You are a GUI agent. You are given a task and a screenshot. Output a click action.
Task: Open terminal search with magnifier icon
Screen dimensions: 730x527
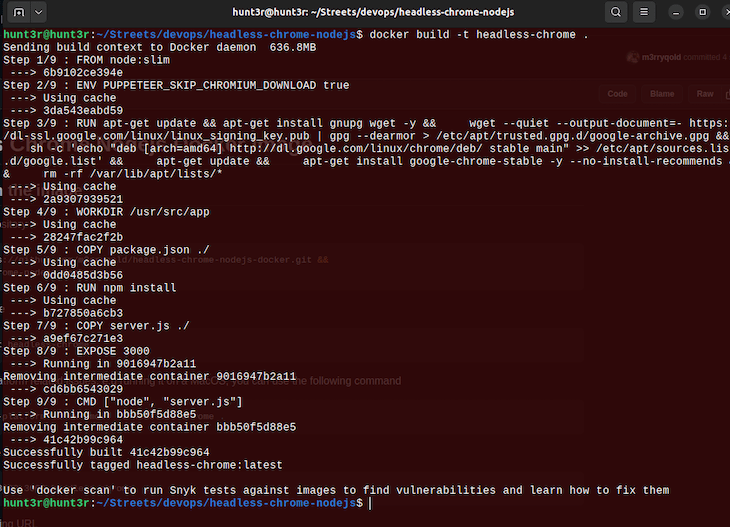tap(616, 12)
